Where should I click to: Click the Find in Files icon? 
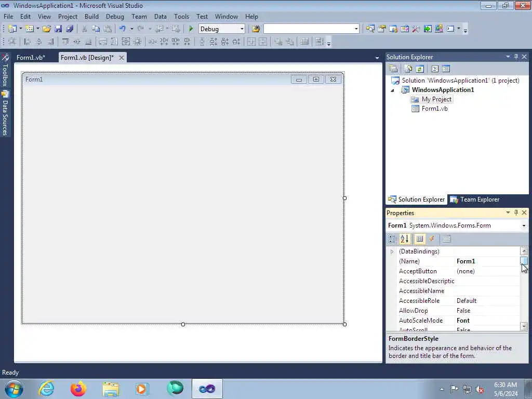point(256,29)
